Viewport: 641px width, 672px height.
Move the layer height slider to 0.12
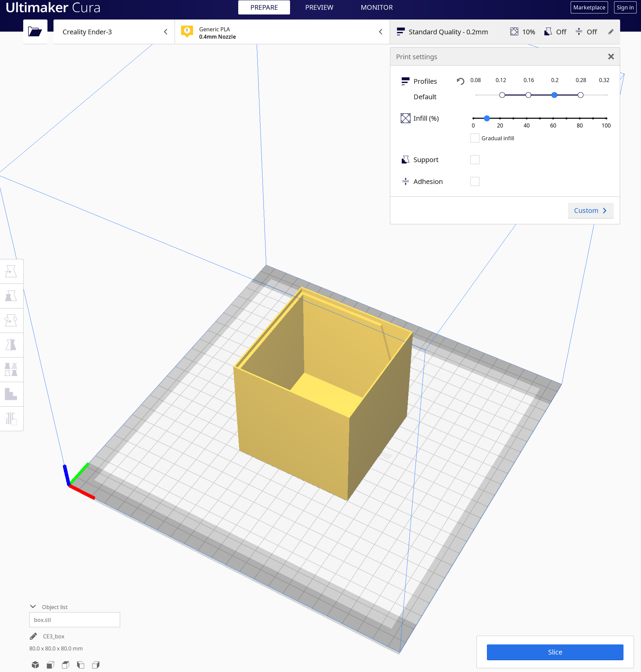click(502, 95)
